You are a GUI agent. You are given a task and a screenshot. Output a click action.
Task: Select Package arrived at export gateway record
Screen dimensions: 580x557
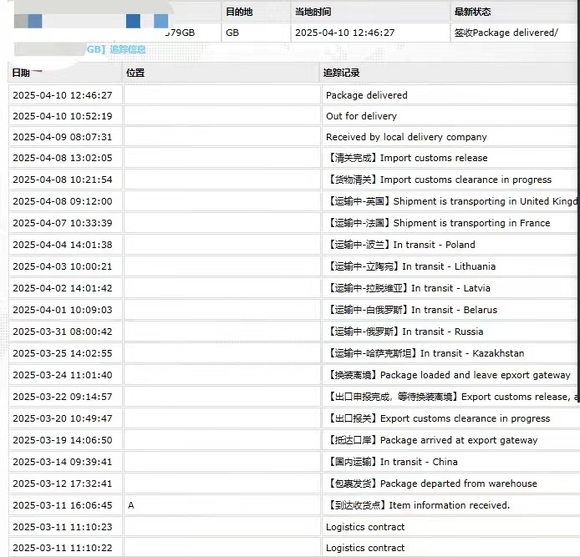click(432, 440)
